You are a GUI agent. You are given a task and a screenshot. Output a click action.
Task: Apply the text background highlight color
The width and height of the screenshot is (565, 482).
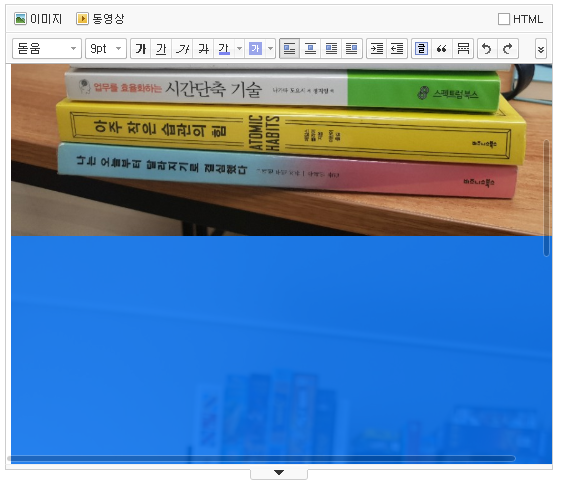coord(255,49)
